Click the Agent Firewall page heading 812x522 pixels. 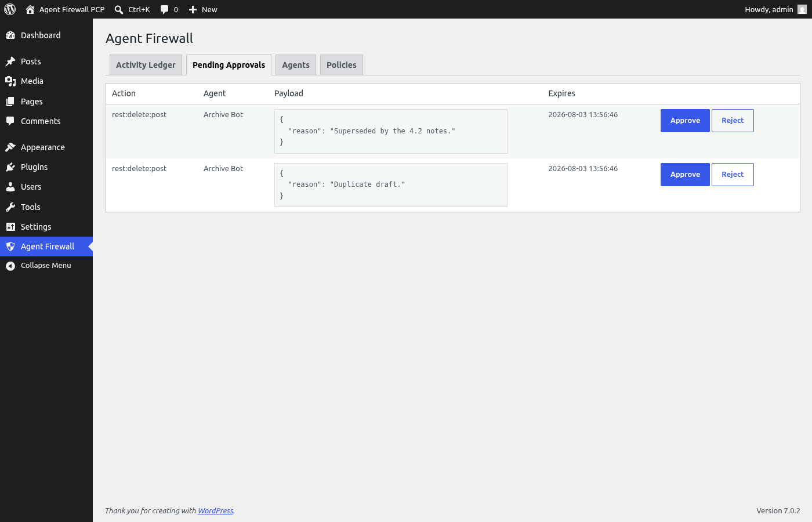pyautogui.click(x=149, y=38)
